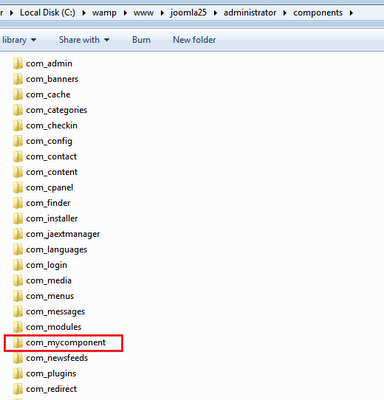384x400 pixels.
Task: Select the com_config folder icon
Action: pos(18,141)
